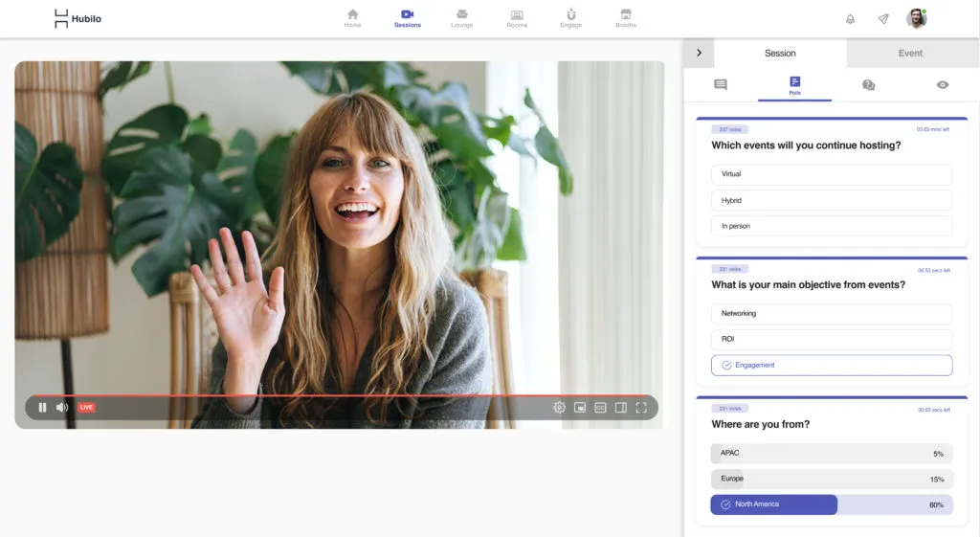
Task: Choose ROI poll option
Action: pyautogui.click(x=832, y=340)
